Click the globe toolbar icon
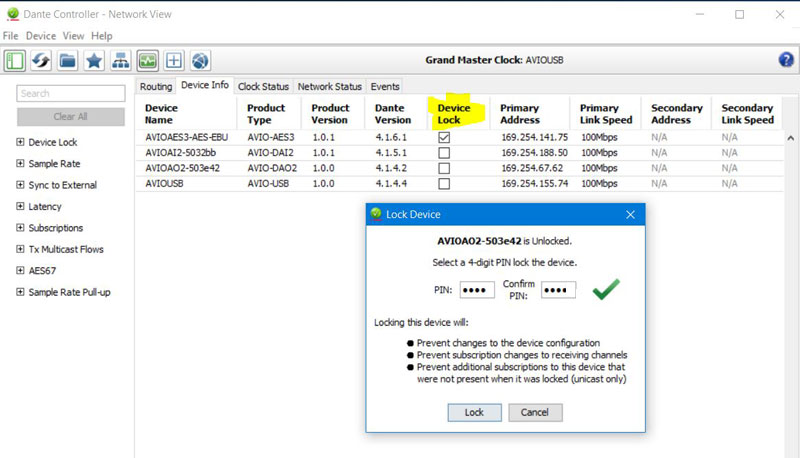800x458 pixels. point(200,60)
